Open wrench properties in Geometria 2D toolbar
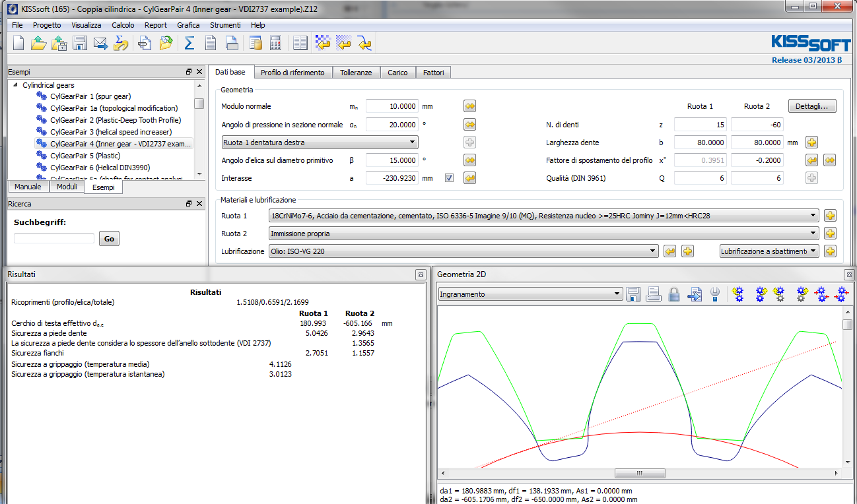This screenshot has height=504, width=857. [x=715, y=294]
